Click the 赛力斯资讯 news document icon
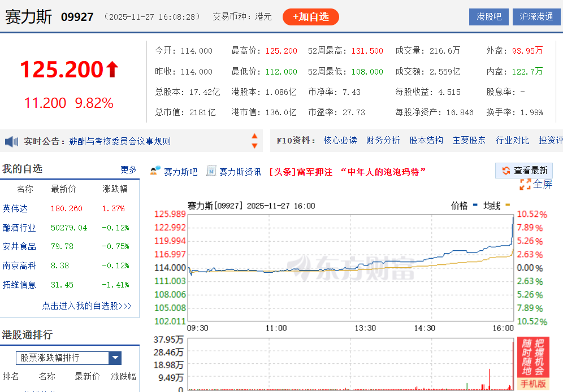Screen dimensions: 563x392 click(x=211, y=171)
